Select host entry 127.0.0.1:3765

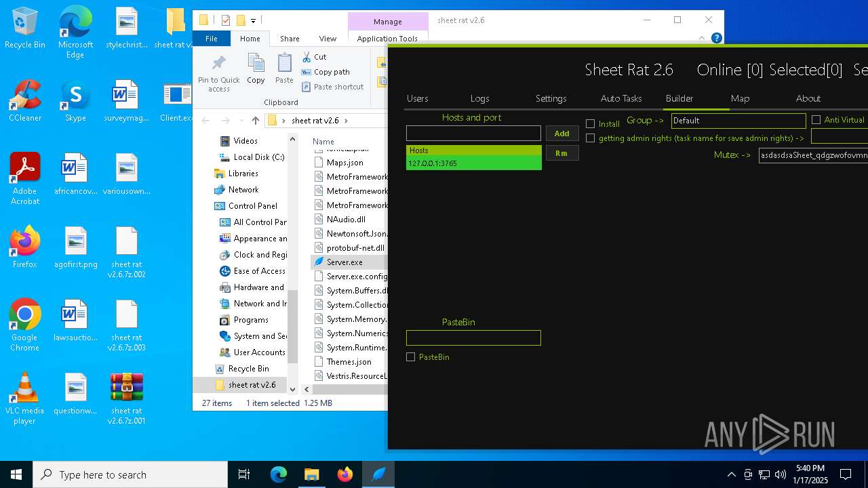474,163
